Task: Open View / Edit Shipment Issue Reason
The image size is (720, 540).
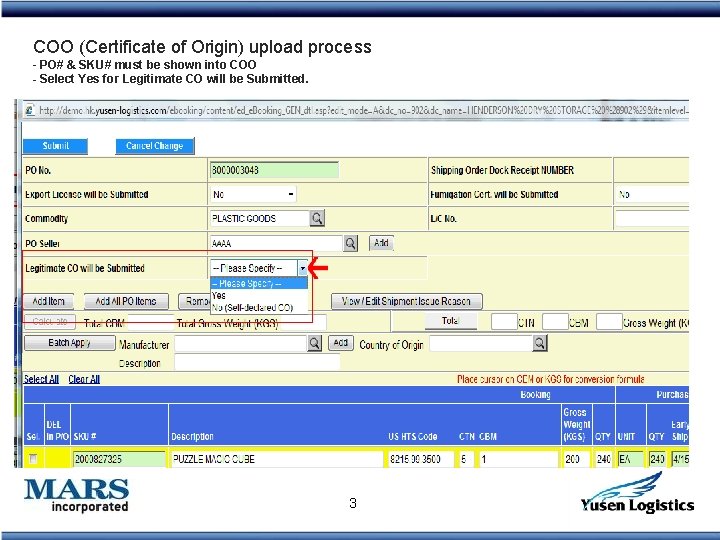Action: pos(406,301)
